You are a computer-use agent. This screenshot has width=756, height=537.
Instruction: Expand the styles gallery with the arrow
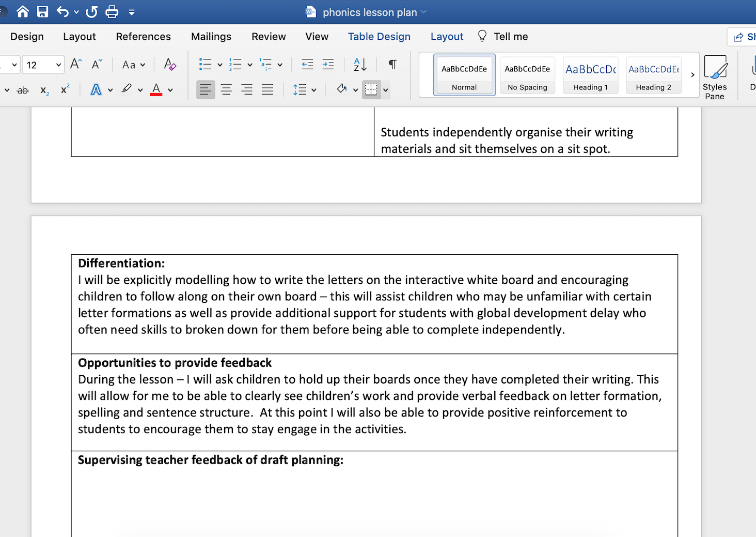tap(692, 75)
